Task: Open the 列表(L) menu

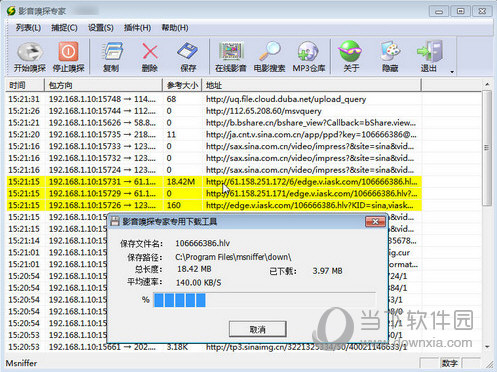Action: tap(28, 28)
